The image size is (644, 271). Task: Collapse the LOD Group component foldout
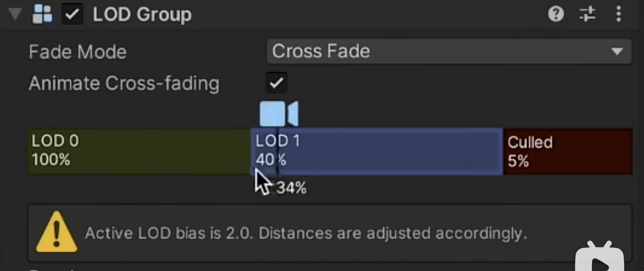(15, 14)
